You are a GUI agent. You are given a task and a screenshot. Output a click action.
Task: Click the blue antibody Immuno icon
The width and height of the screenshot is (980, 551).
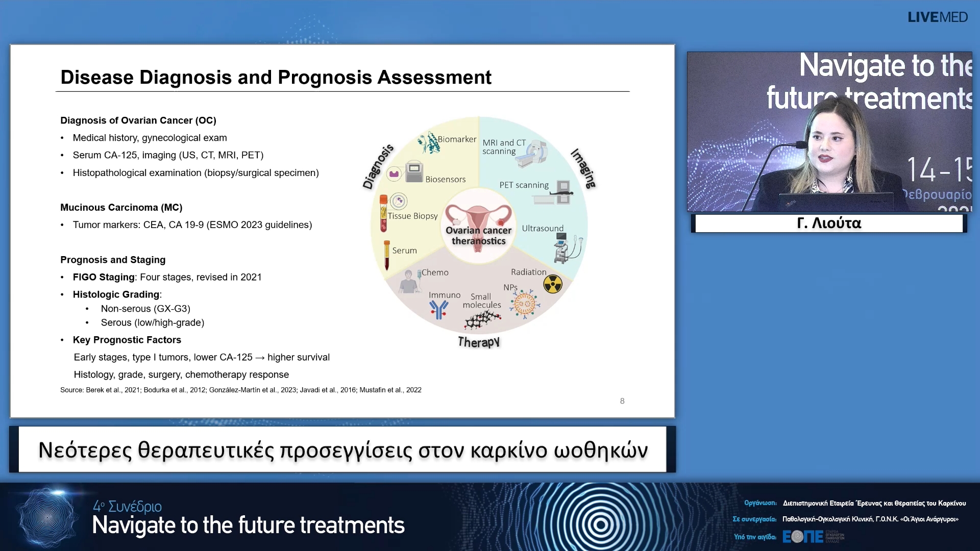click(x=438, y=309)
